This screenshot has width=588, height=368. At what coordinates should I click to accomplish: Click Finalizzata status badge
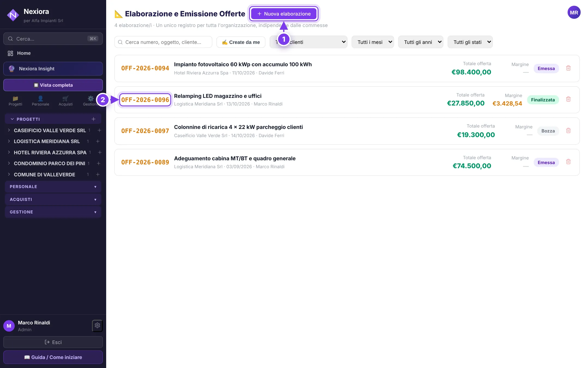coord(543,100)
